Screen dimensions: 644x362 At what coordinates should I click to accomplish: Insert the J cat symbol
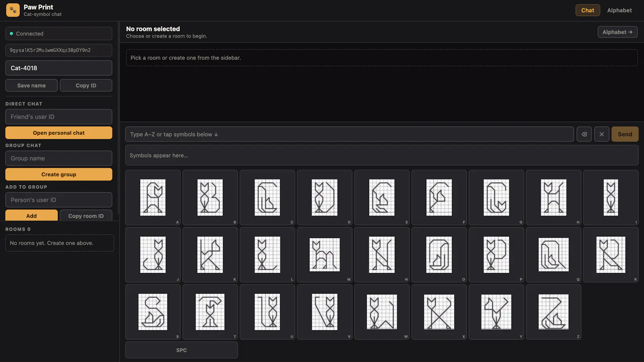pyautogui.click(x=153, y=255)
